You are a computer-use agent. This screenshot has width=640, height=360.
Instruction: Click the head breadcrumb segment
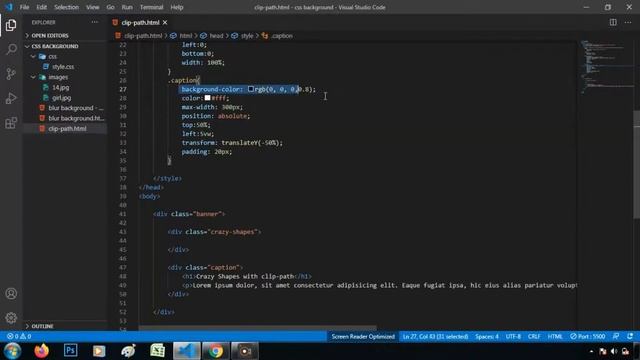(x=216, y=36)
